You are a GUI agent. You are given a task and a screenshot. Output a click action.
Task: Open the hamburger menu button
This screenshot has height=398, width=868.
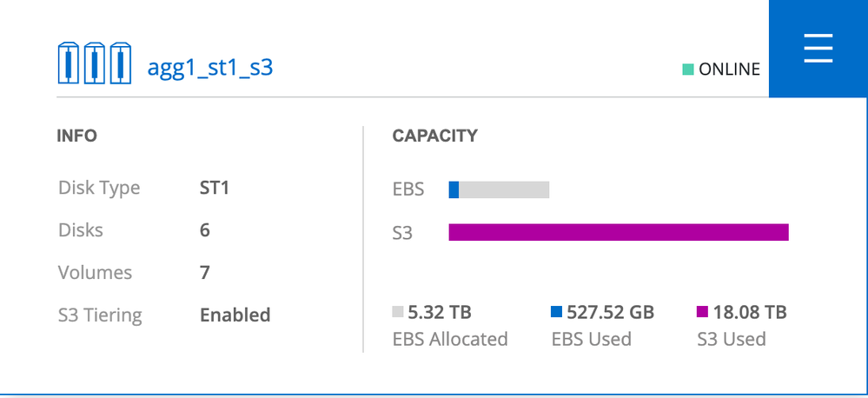point(818,49)
